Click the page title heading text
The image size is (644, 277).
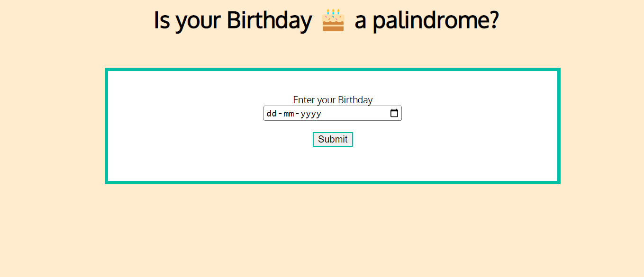[326, 20]
